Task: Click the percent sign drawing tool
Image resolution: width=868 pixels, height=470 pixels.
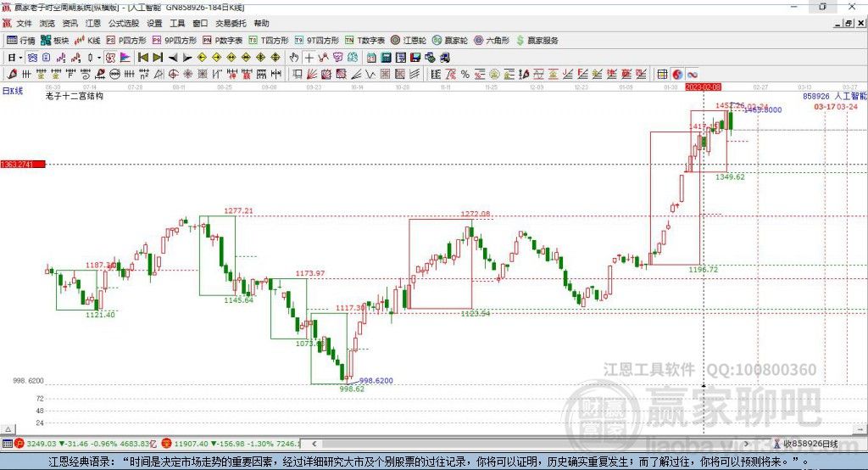Action: [465, 74]
